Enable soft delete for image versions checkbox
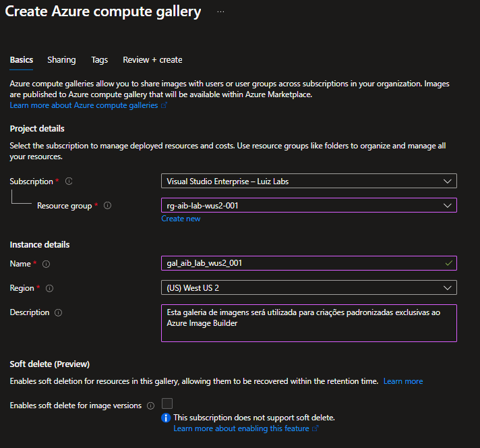Viewport: 480px width, 448px height. [x=167, y=403]
